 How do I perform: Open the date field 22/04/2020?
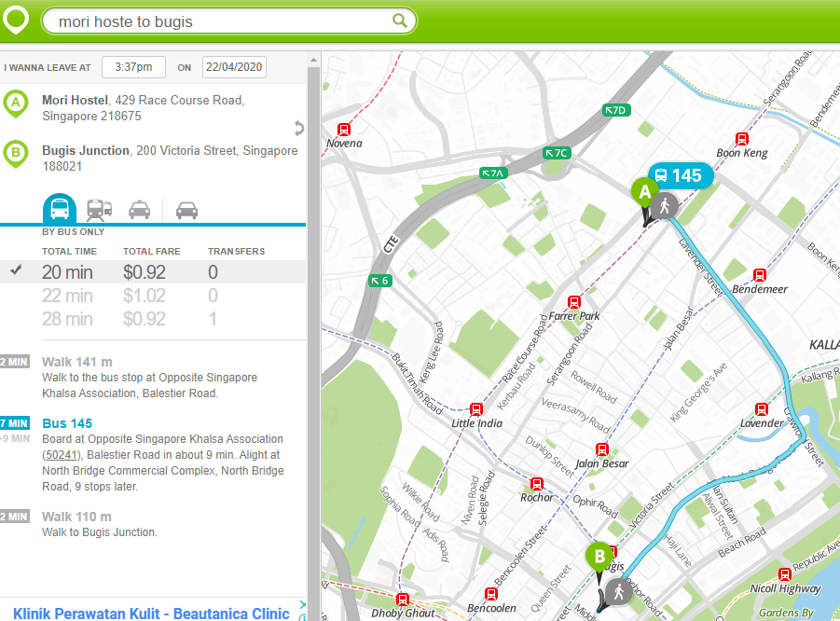click(234, 67)
